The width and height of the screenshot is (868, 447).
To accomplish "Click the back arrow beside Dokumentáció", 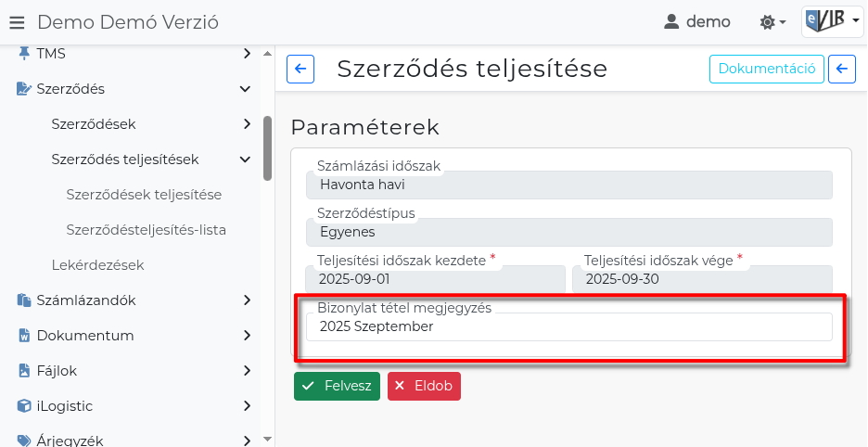I will pyautogui.click(x=841, y=69).
